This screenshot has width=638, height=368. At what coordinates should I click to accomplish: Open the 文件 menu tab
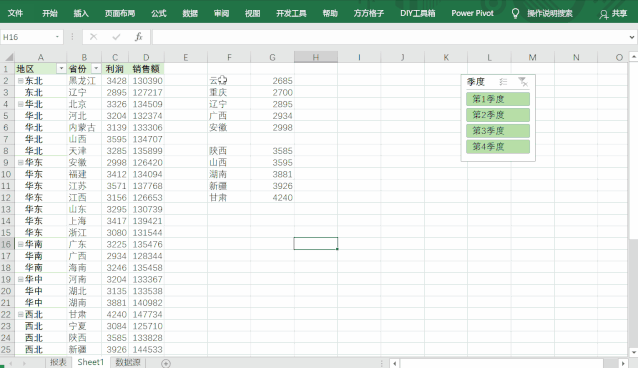coord(15,13)
